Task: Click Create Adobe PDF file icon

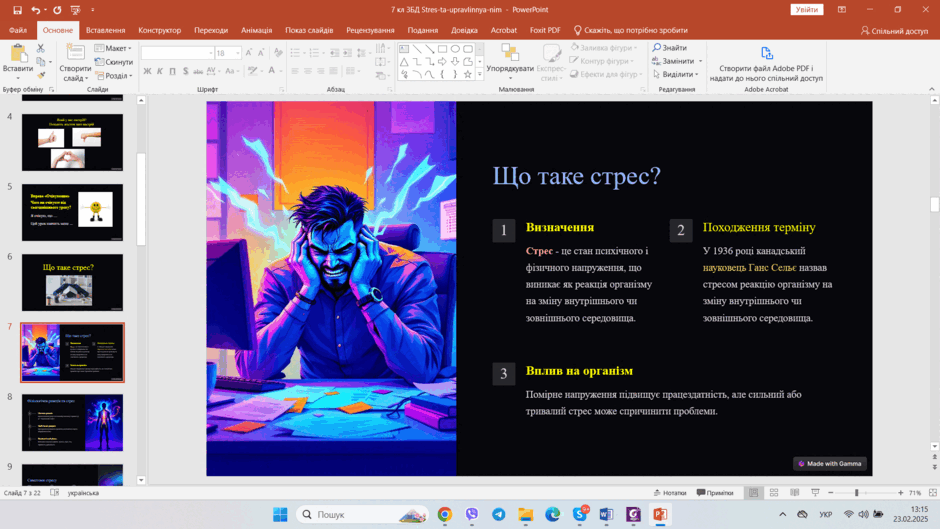Action: pyautogui.click(x=766, y=53)
